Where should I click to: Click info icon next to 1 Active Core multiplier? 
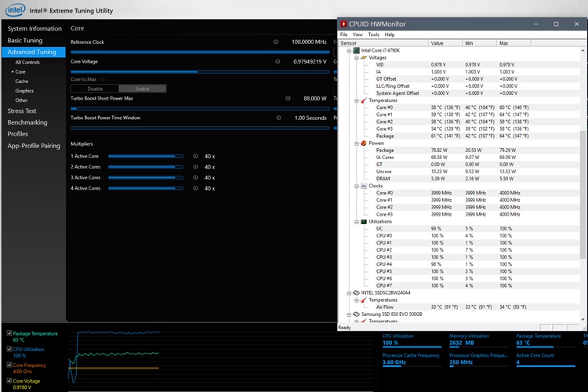tap(195, 156)
